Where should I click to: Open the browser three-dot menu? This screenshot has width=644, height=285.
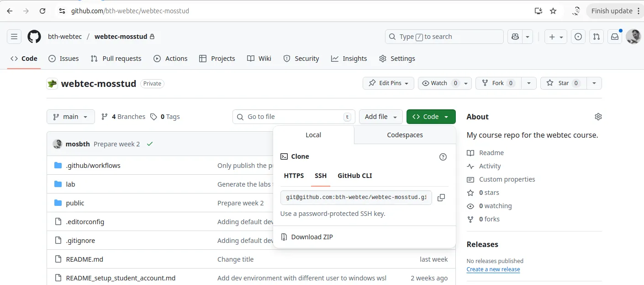pyautogui.click(x=639, y=11)
